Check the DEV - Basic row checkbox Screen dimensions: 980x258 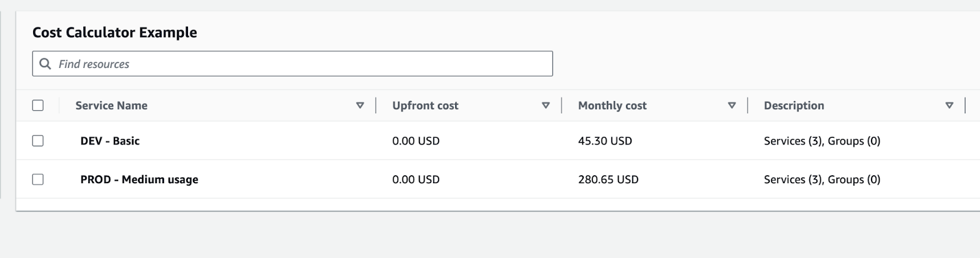(x=38, y=141)
